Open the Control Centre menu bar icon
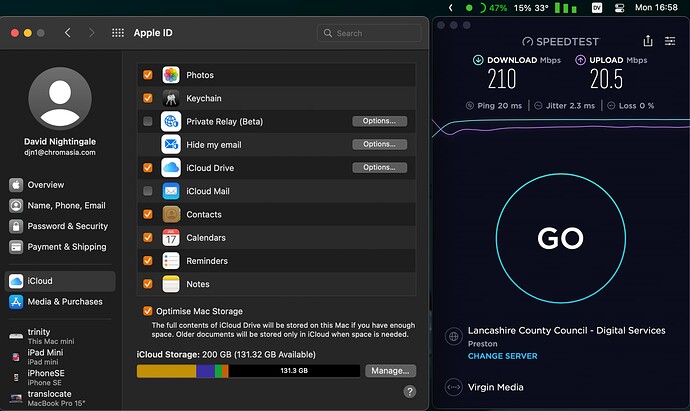The image size is (690, 411). click(620, 7)
